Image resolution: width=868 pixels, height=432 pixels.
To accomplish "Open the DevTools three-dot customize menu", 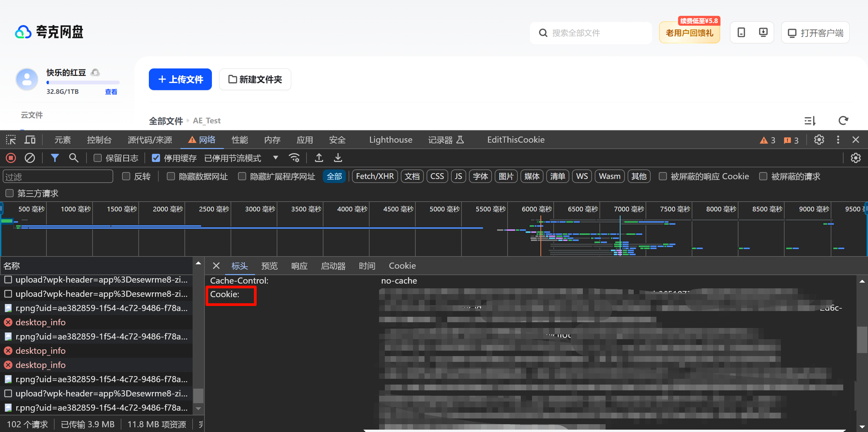I will point(838,140).
